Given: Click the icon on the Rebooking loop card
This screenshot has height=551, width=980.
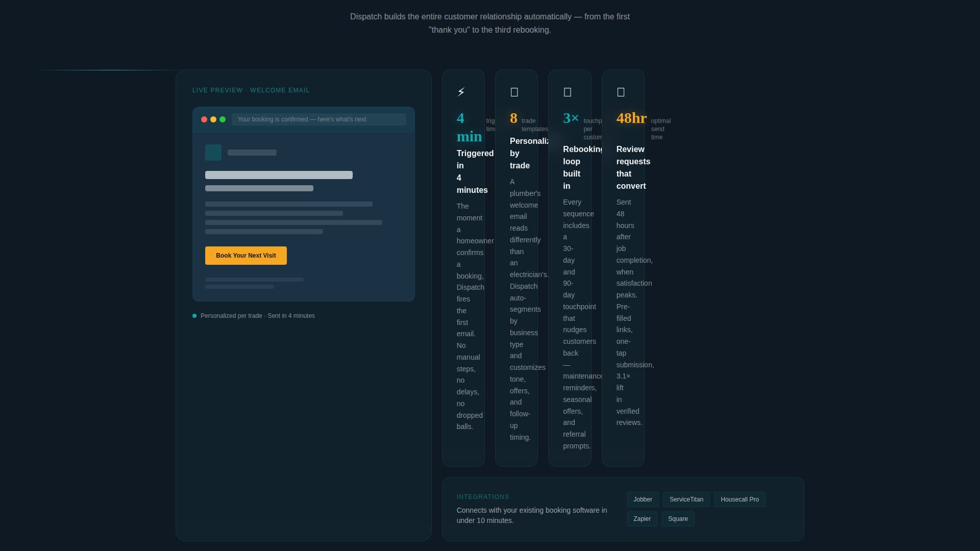Looking at the screenshot, I should click(x=568, y=92).
